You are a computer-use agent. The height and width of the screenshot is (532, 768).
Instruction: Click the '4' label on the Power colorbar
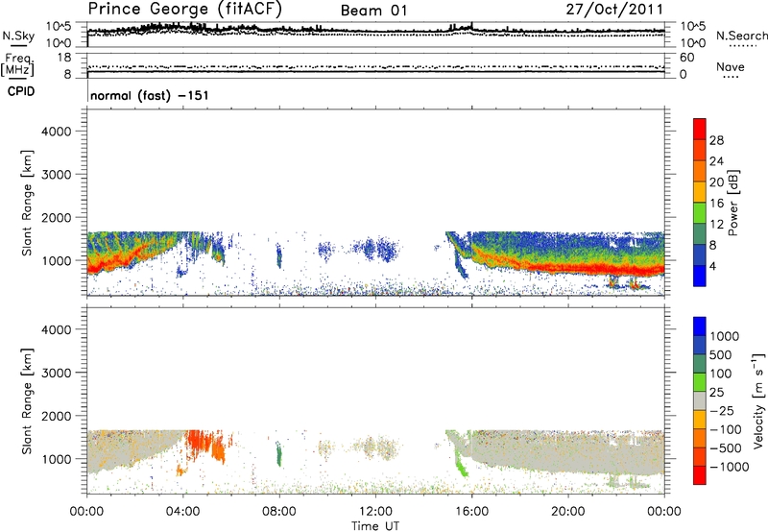click(x=713, y=267)
